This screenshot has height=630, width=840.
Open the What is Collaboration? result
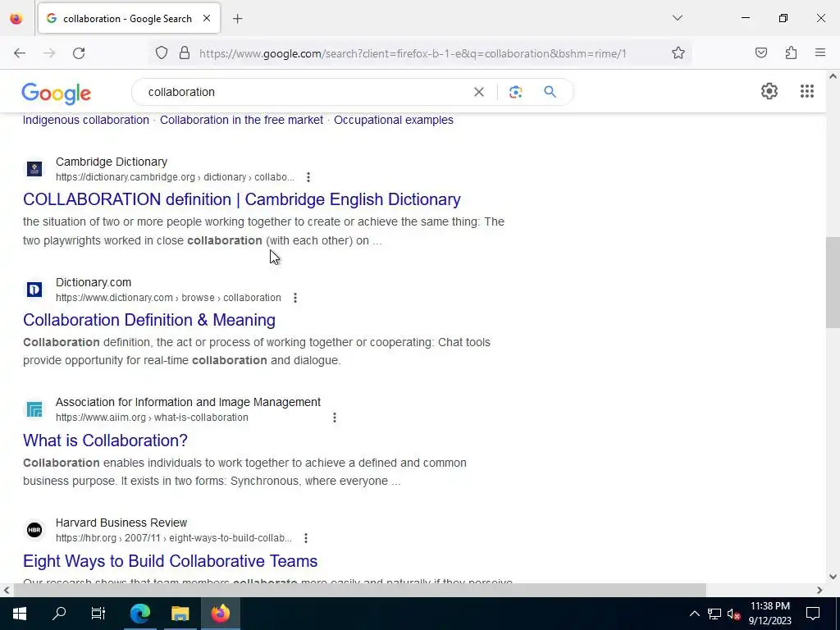pos(105,441)
